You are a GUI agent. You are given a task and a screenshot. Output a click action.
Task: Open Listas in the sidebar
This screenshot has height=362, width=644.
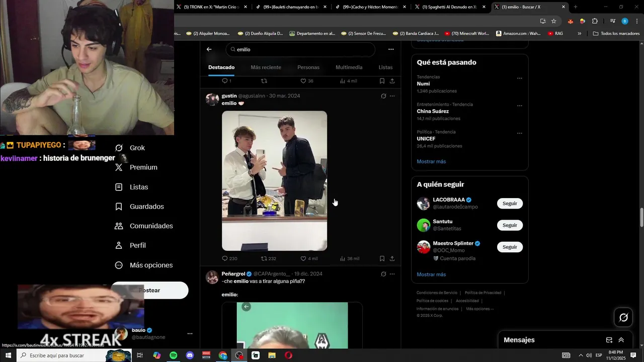point(131,187)
